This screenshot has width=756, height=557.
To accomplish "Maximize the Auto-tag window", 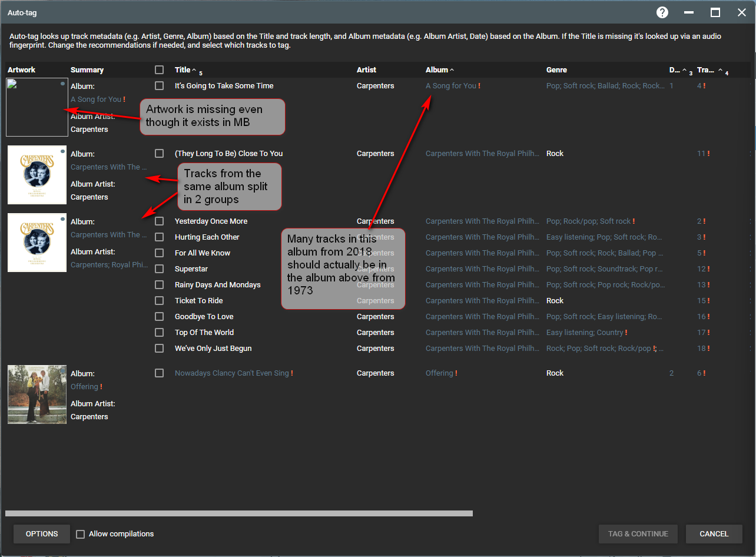I will click(715, 12).
